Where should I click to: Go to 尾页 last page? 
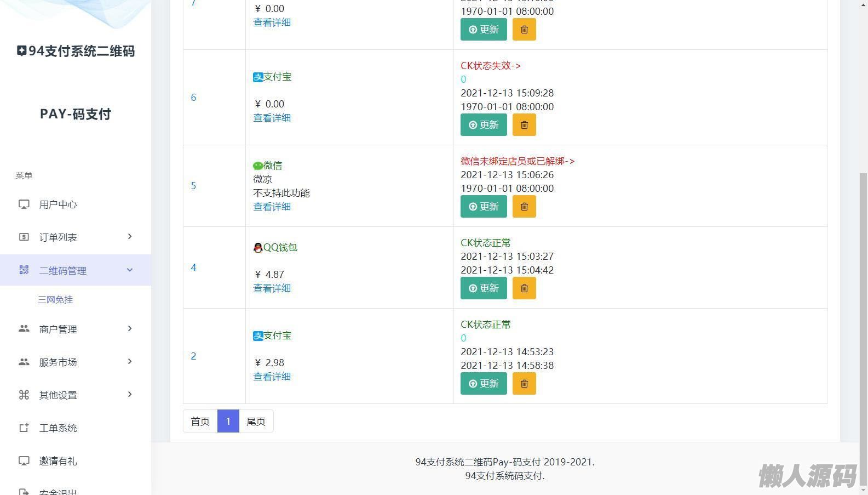click(x=256, y=422)
